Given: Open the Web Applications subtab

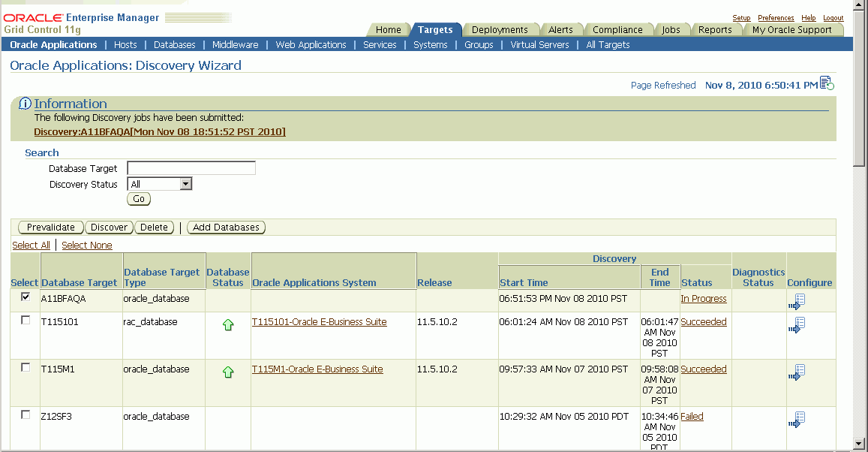Looking at the screenshot, I should [311, 45].
